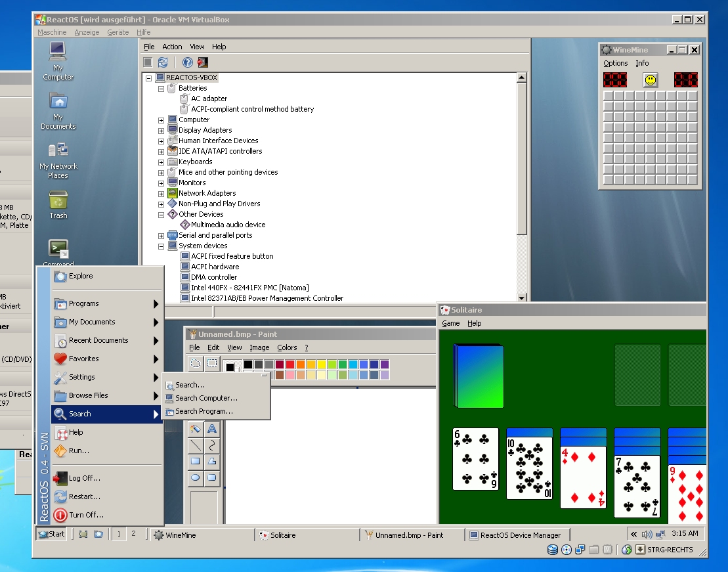Screen dimensions: 728x572
Task: Open the Programs entry in Start menu
Action: click(x=107, y=304)
